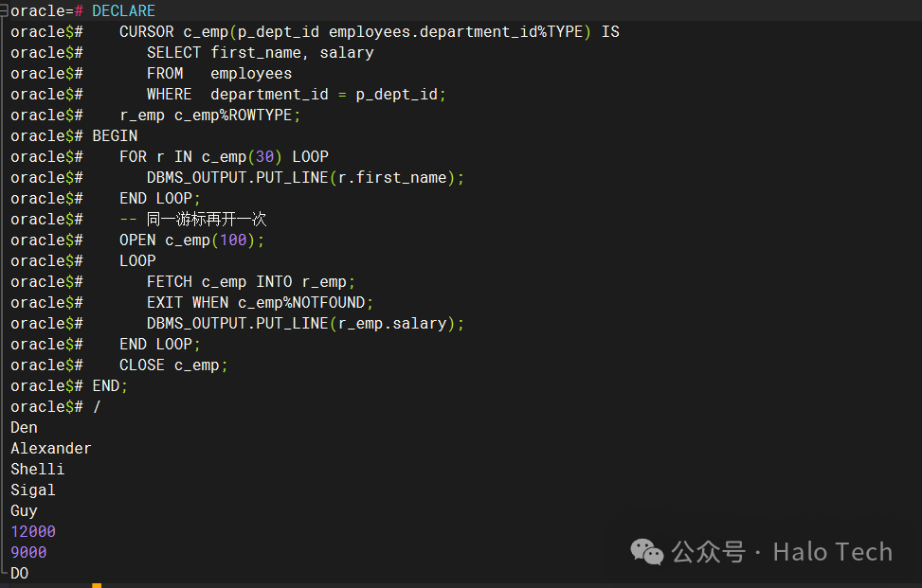Collapse the code fold beside DECLARE
Image resolution: width=922 pixels, height=588 pixels.
4,10
